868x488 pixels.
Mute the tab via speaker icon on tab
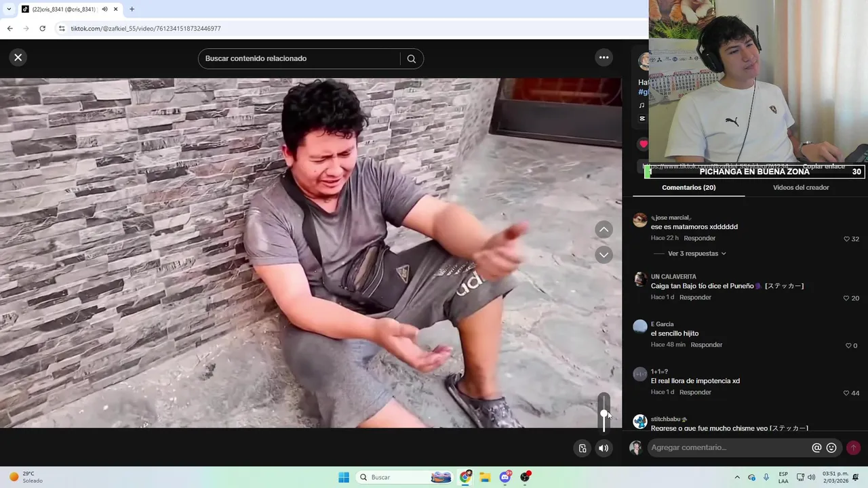tap(104, 9)
